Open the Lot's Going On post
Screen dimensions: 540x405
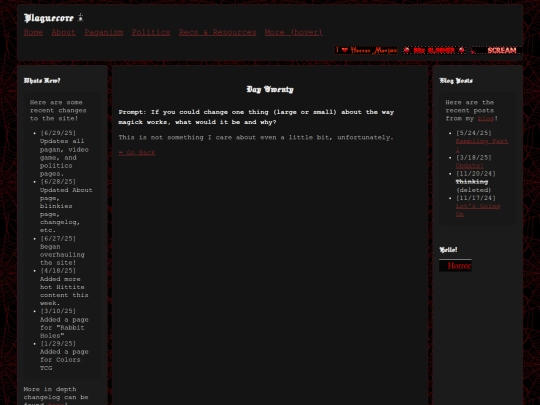(x=478, y=210)
